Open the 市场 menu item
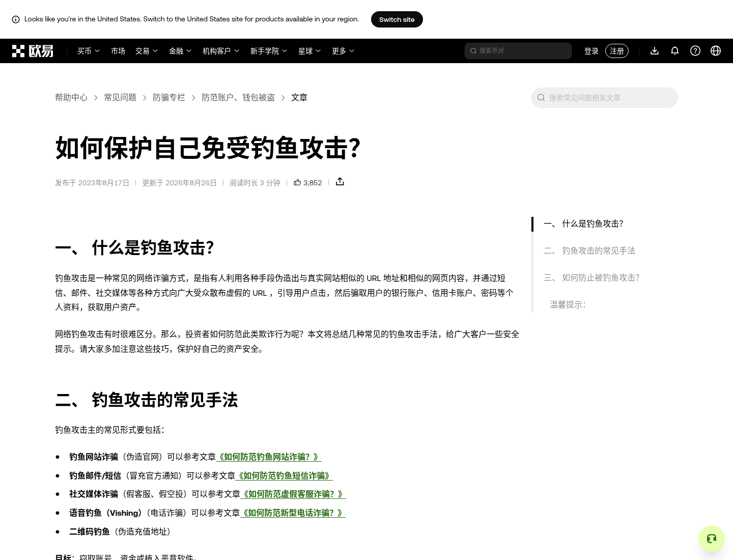733x560 pixels. tap(118, 51)
